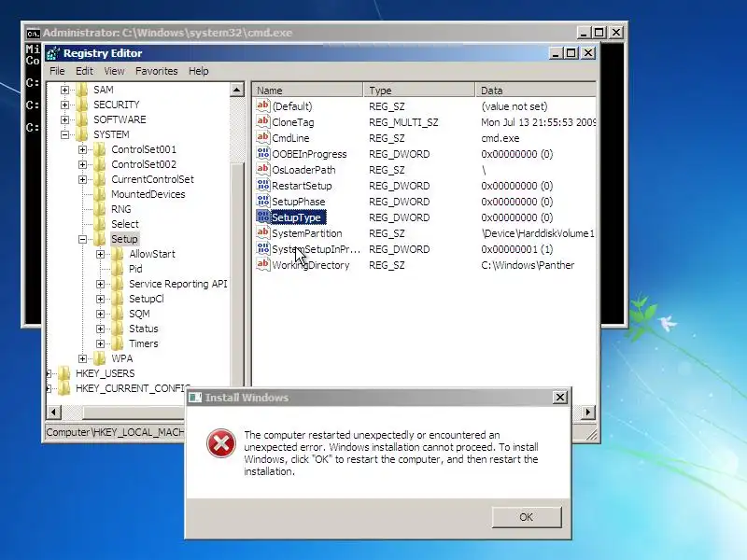747x560 pixels.
Task: Open the View menu
Action: (114, 71)
